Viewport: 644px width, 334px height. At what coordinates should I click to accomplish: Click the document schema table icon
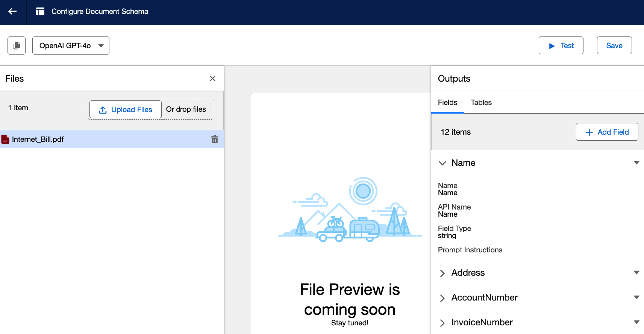40,12
